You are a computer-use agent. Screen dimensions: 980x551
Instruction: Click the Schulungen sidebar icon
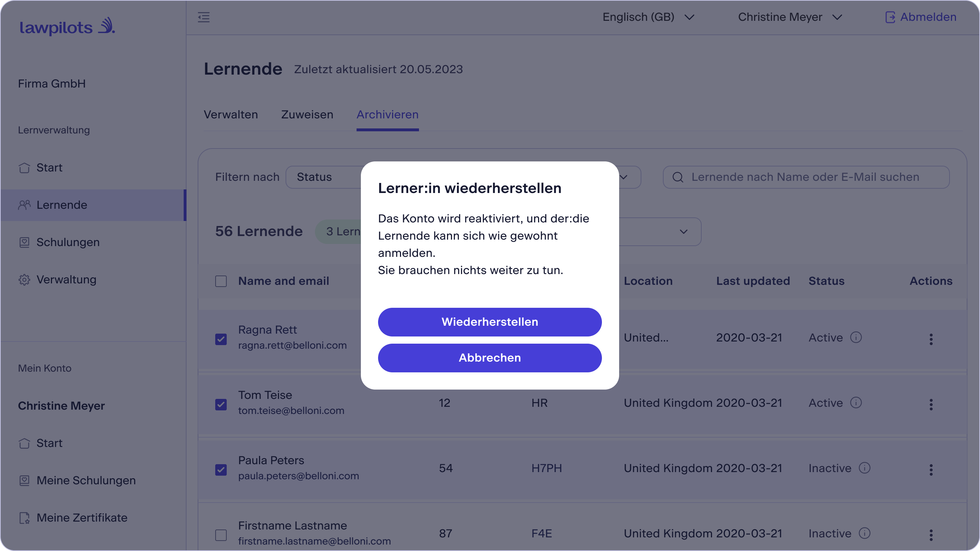tap(24, 242)
